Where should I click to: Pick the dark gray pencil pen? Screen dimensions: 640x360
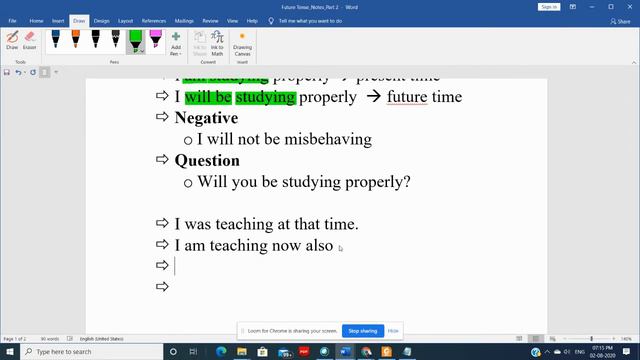pyautogui.click(x=116, y=40)
